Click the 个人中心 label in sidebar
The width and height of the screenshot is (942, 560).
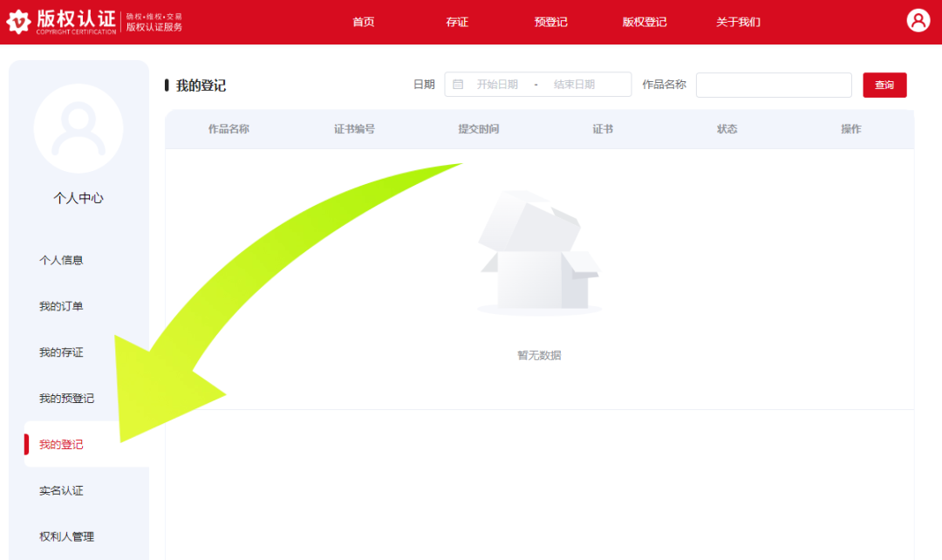(x=78, y=198)
